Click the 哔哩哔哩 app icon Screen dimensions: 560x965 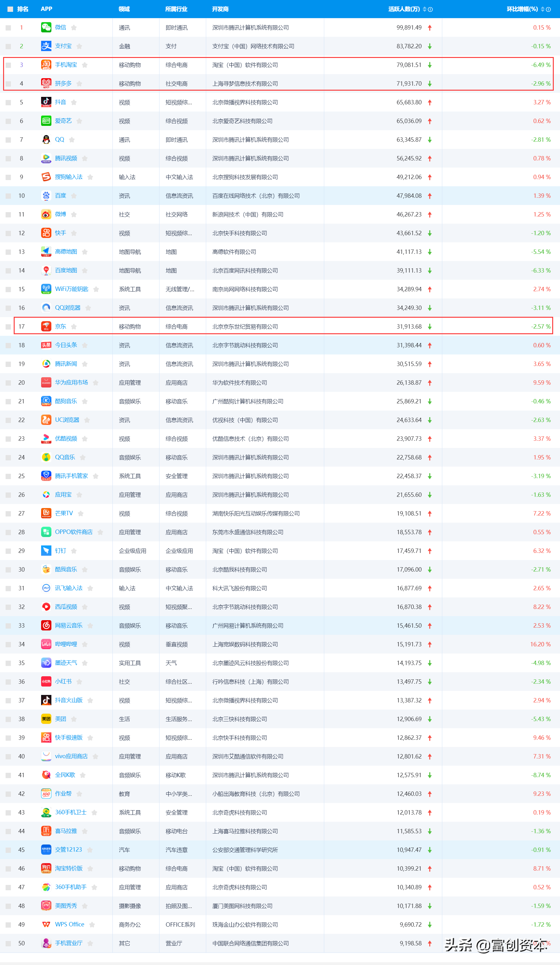(46, 644)
